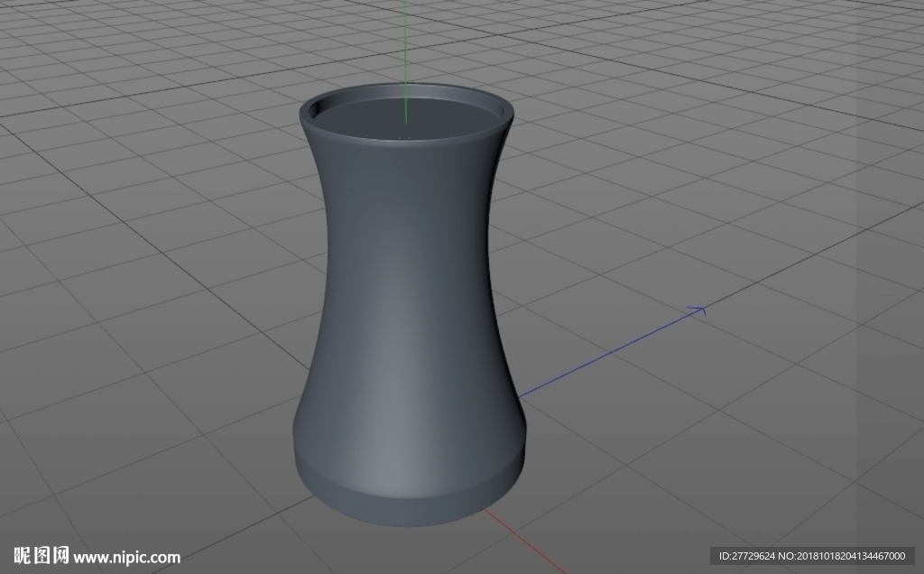Select the gray vase model in viewport

point(408,307)
